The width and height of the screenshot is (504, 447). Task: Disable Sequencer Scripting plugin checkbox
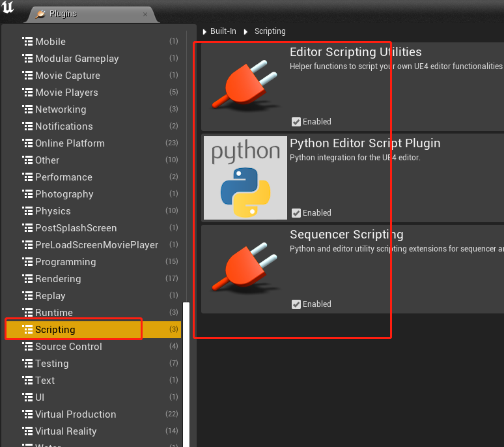(296, 304)
